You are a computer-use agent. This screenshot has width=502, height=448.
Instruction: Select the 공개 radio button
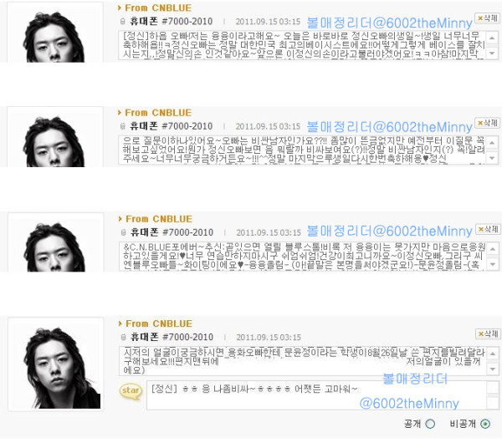(x=430, y=424)
